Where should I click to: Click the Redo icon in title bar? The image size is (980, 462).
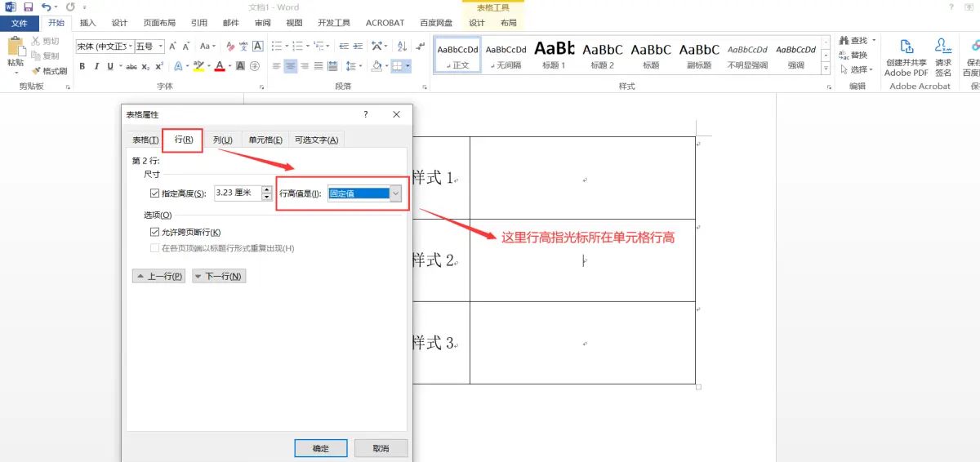click(x=71, y=7)
